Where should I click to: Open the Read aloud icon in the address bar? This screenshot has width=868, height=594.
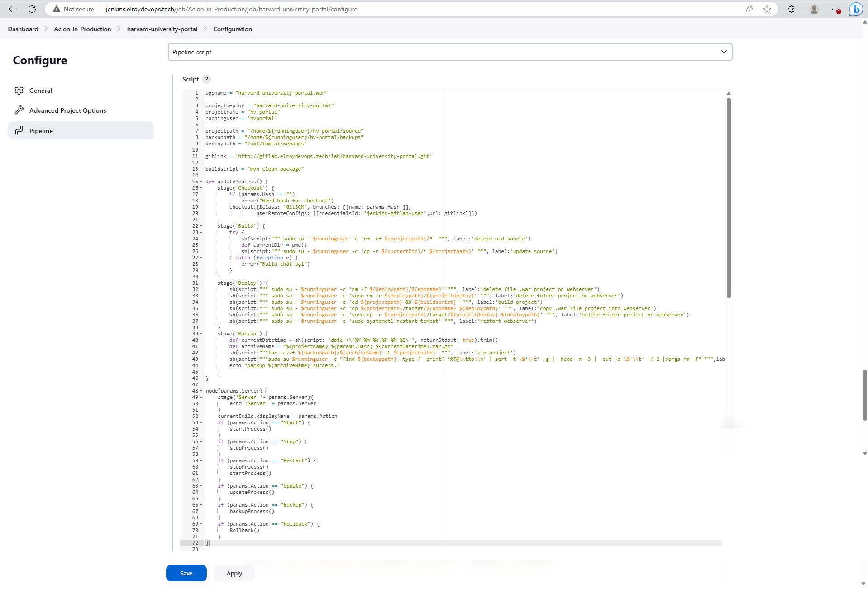(x=749, y=9)
